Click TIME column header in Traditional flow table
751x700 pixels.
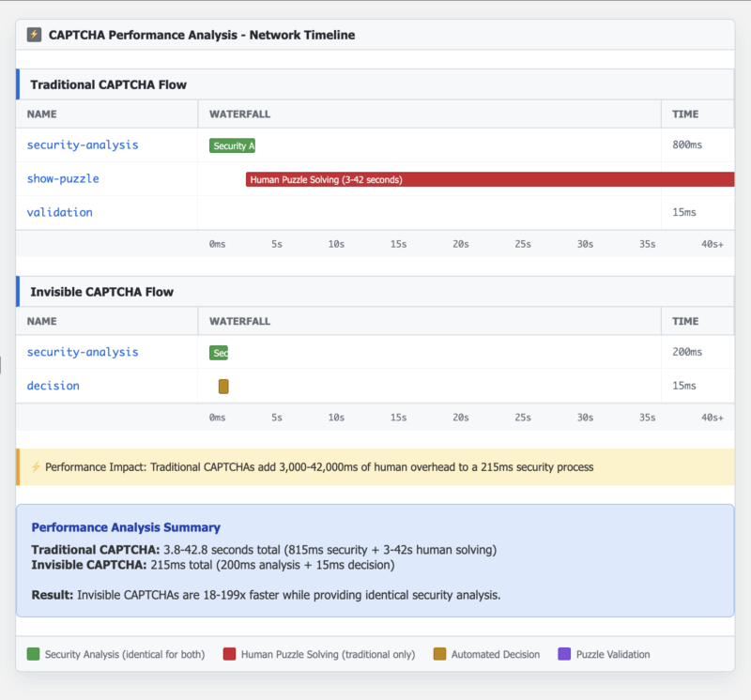point(685,114)
